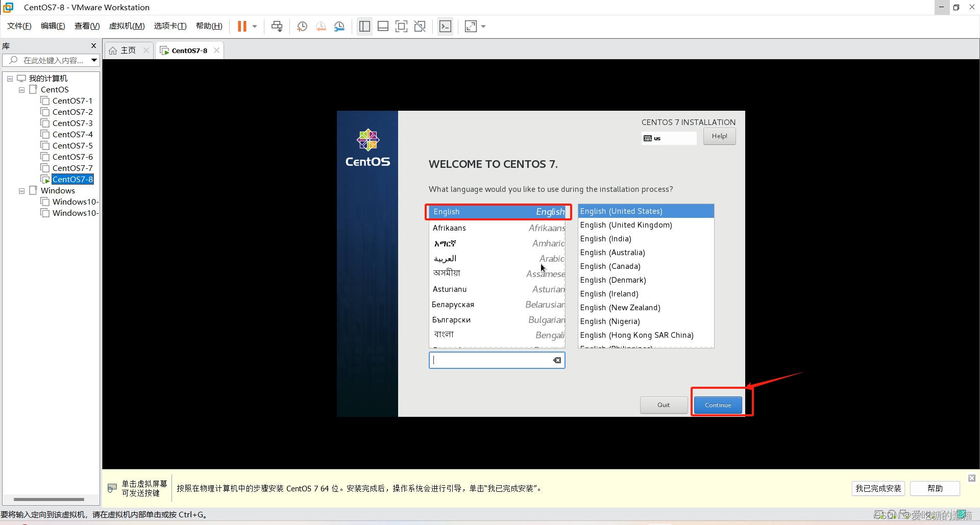Viewport: 980px width, 525px height.
Task: Click the Help! button
Action: [719, 136]
